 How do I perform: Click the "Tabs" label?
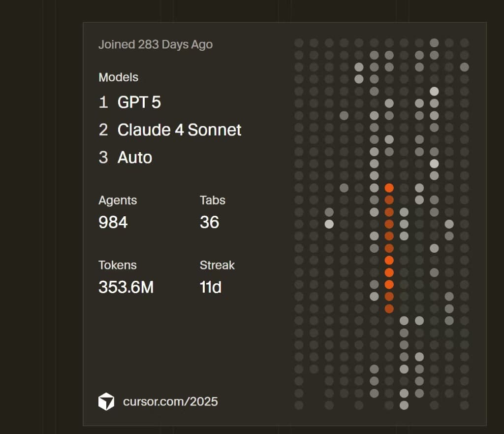(213, 200)
